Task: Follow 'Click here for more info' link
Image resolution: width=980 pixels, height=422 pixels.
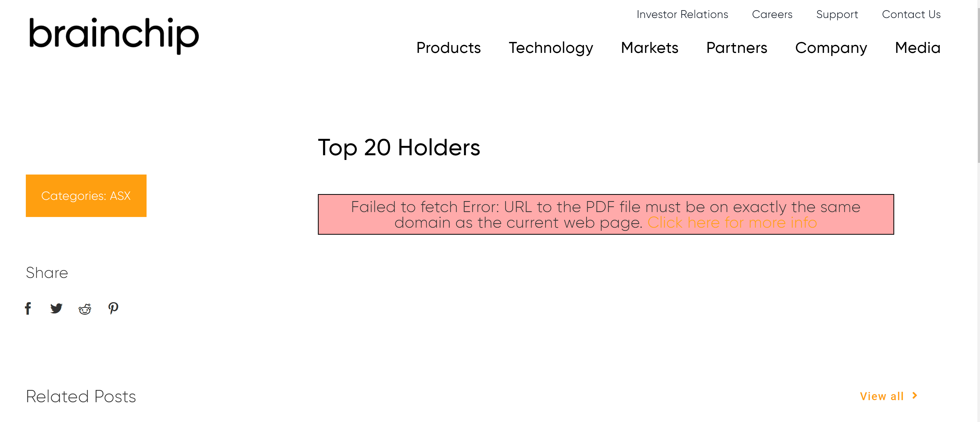Action: pos(732,223)
